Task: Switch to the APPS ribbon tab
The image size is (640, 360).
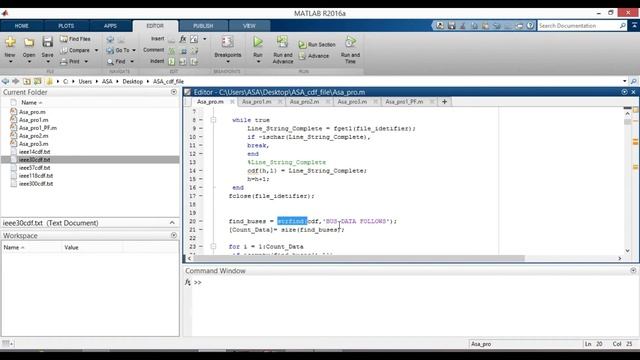Action: tap(110, 26)
